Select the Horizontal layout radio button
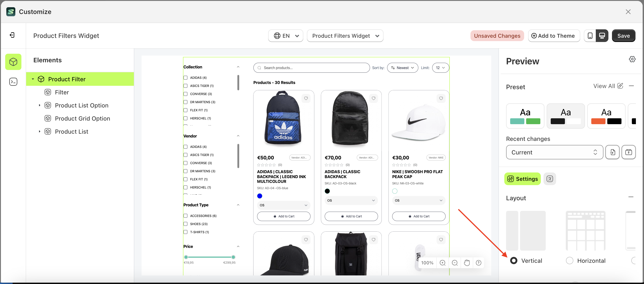This screenshot has height=284, width=644. click(x=569, y=261)
